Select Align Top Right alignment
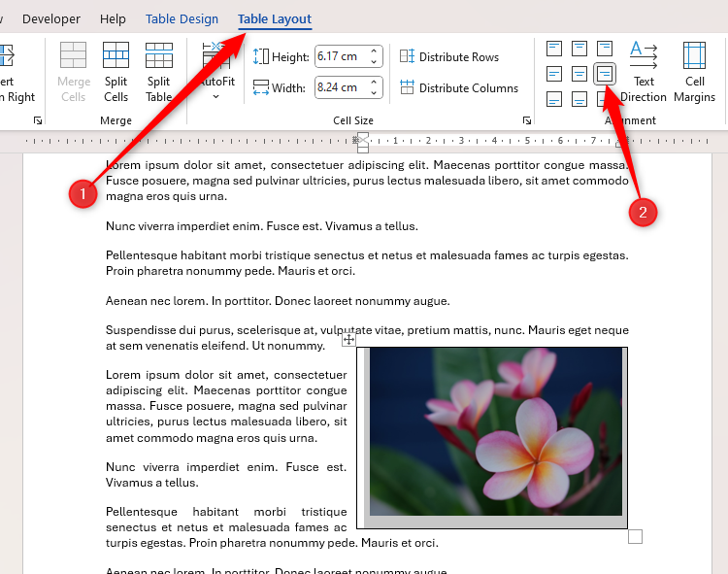The width and height of the screenshot is (728, 574). tap(605, 49)
